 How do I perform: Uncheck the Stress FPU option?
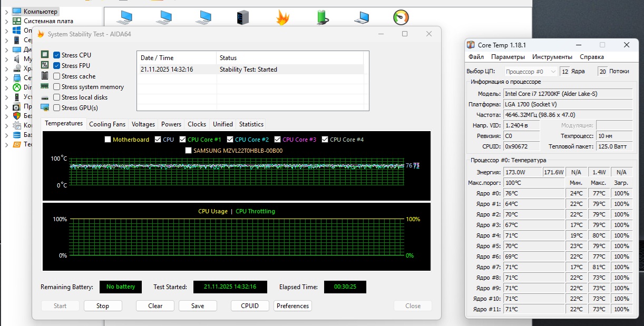(x=57, y=66)
